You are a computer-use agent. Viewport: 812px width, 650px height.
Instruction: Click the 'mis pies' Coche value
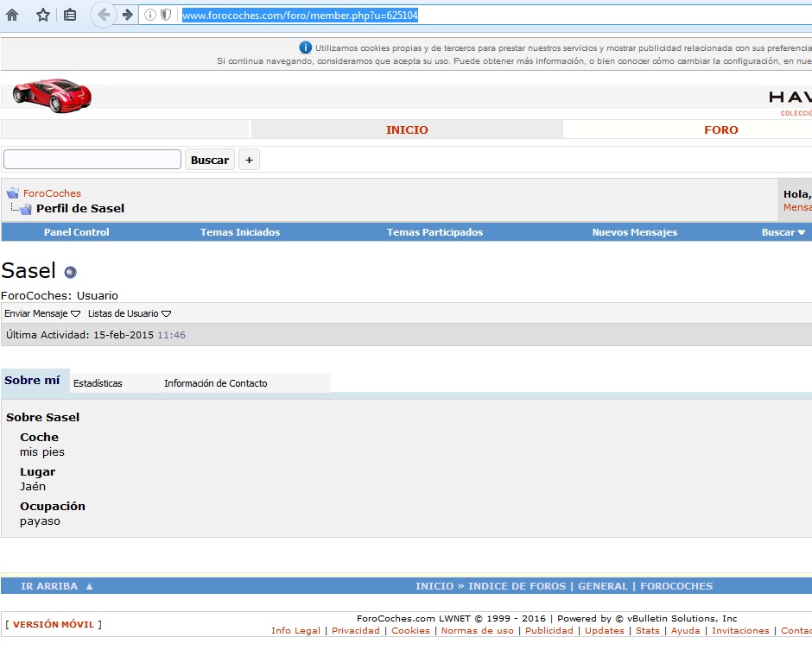[x=42, y=452]
